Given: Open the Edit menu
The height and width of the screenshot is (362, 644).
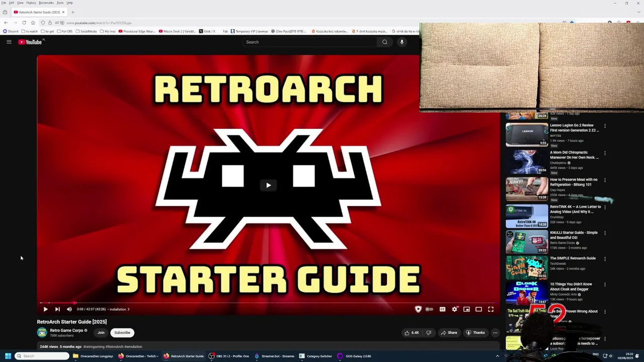Looking at the screenshot, I should 12,3.
